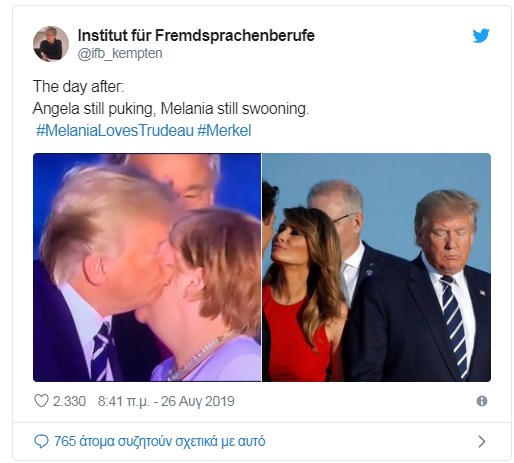Image resolution: width=514 pixels, height=463 pixels.
Task: Open the Institut für Fremdsprachenberufe profile name
Action: click(196, 35)
